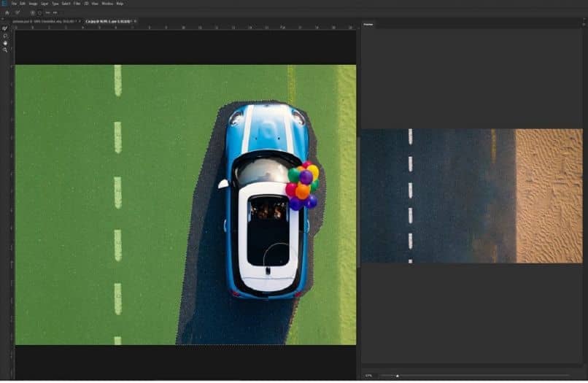The width and height of the screenshot is (588, 383).
Task: Select the Preview panel tab
Action: pos(368,24)
